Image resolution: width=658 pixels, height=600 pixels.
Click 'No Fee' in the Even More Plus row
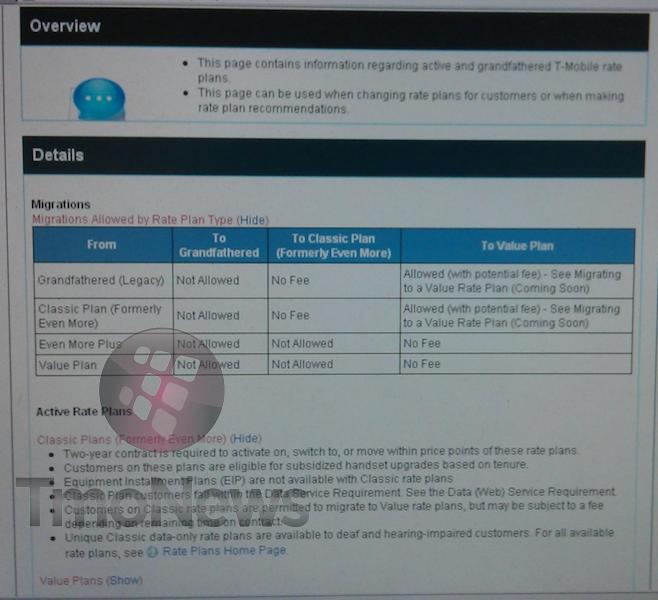click(x=422, y=344)
